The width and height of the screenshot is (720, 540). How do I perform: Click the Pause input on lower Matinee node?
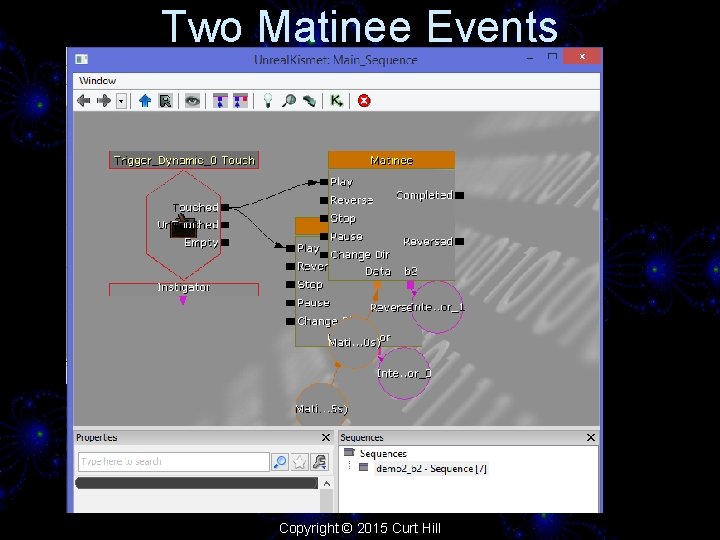(x=291, y=303)
